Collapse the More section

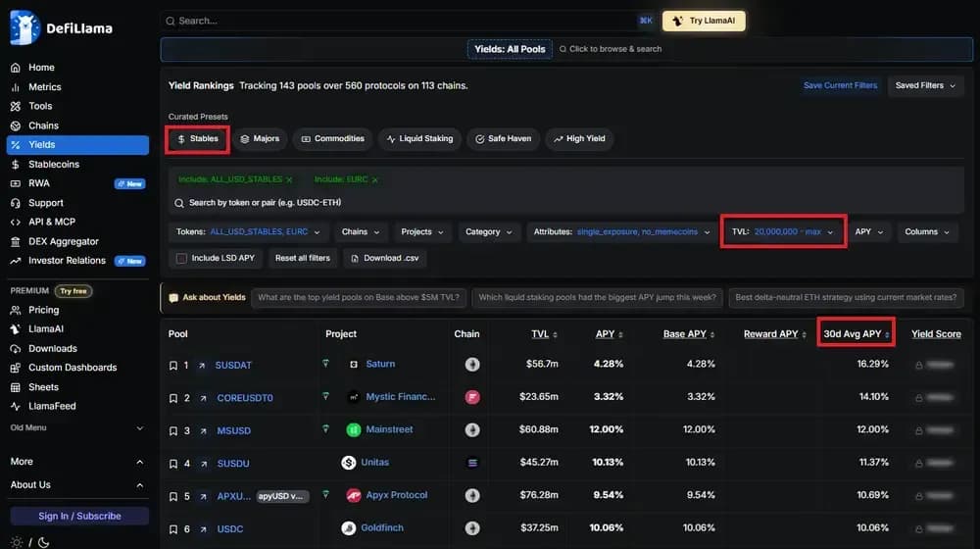click(x=76, y=462)
